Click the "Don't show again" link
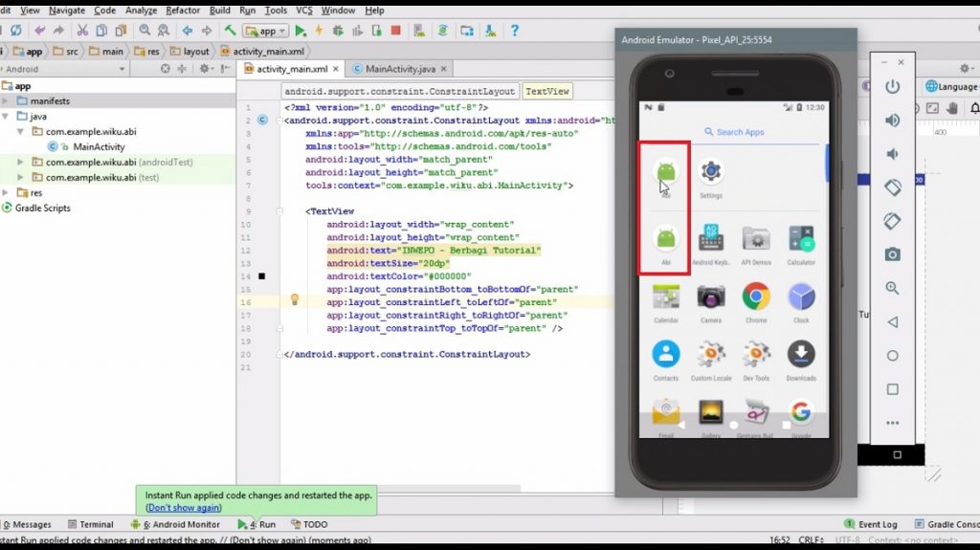Screen dimensions: 980x550 183,508
